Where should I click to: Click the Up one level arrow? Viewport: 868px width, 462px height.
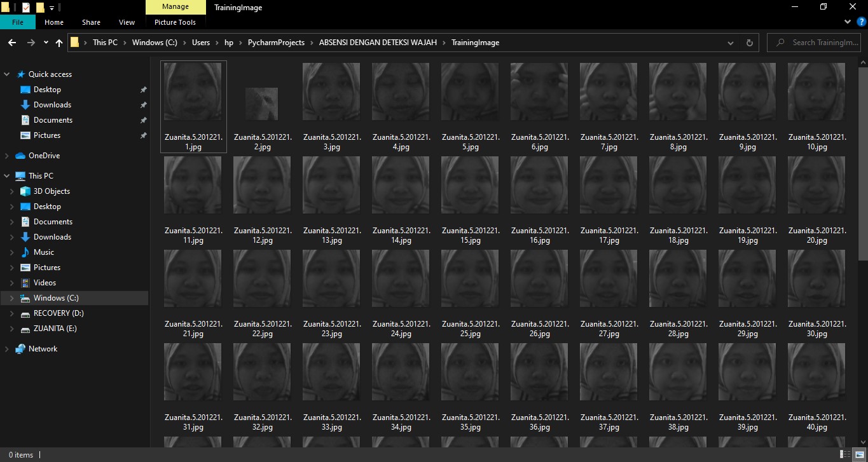coord(59,43)
